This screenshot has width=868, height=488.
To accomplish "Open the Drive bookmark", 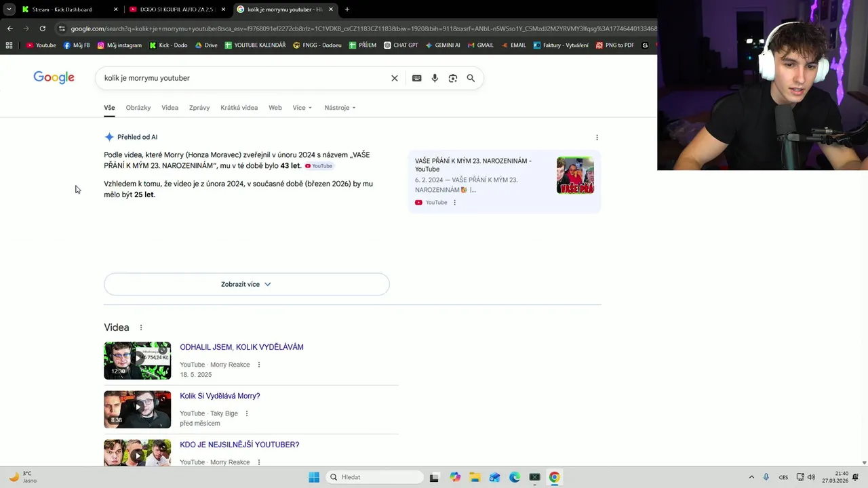I will pyautogui.click(x=206, y=45).
